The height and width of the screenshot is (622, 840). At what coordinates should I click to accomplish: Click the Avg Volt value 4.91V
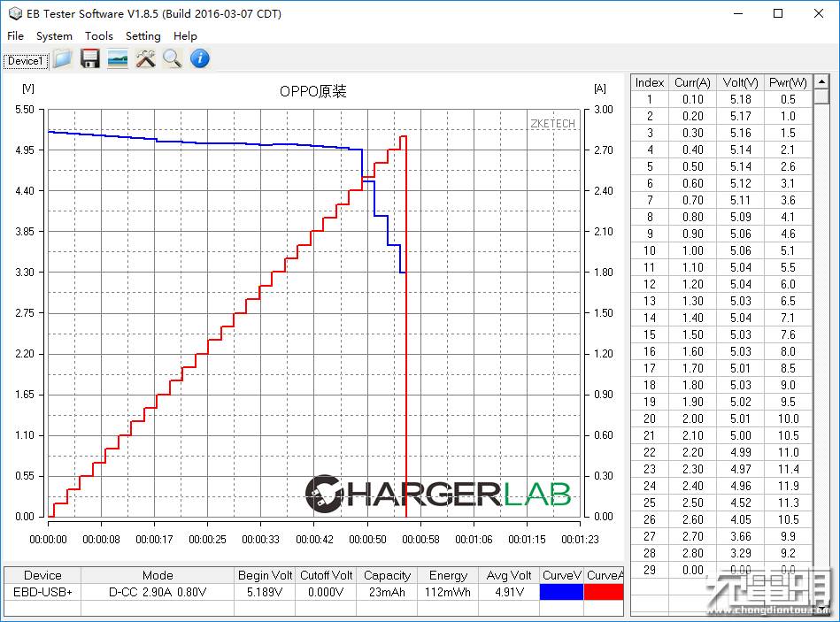[x=509, y=592]
